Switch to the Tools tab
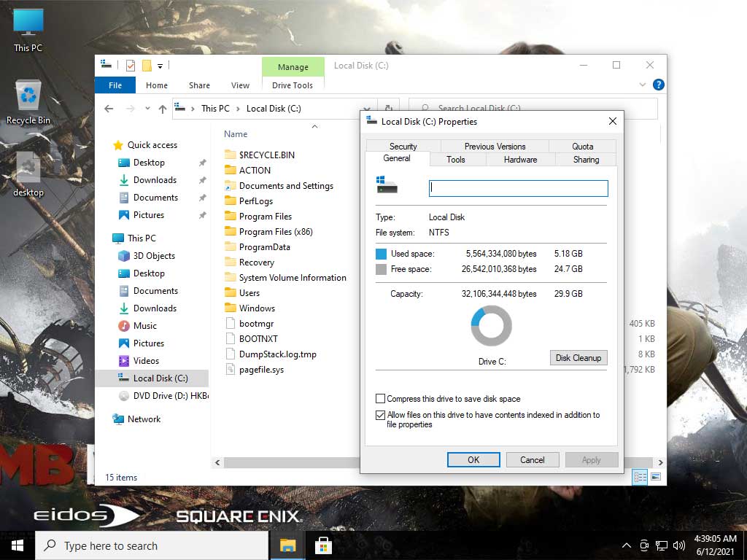 pyautogui.click(x=455, y=160)
